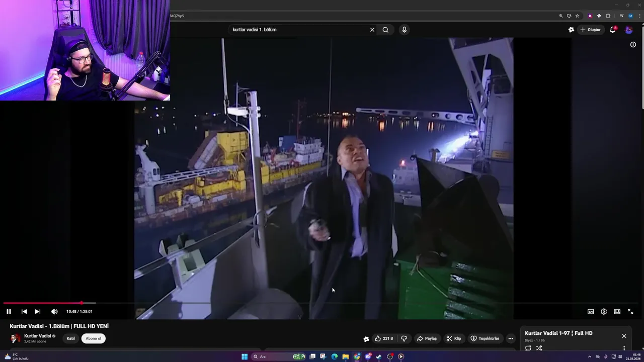Click the Paylaş share button
This screenshot has width=644, height=362.
[427, 338]
